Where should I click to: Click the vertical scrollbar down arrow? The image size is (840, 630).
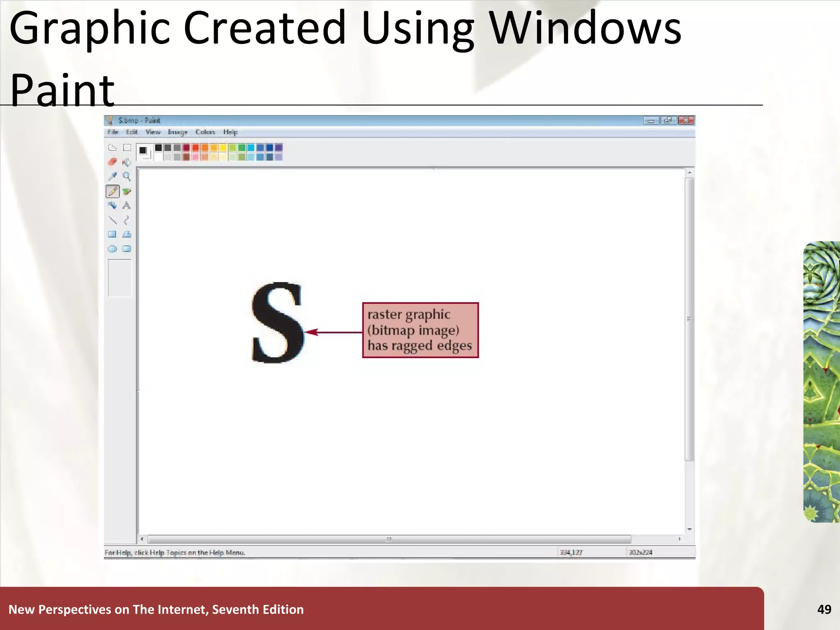(x=689, y=529)
